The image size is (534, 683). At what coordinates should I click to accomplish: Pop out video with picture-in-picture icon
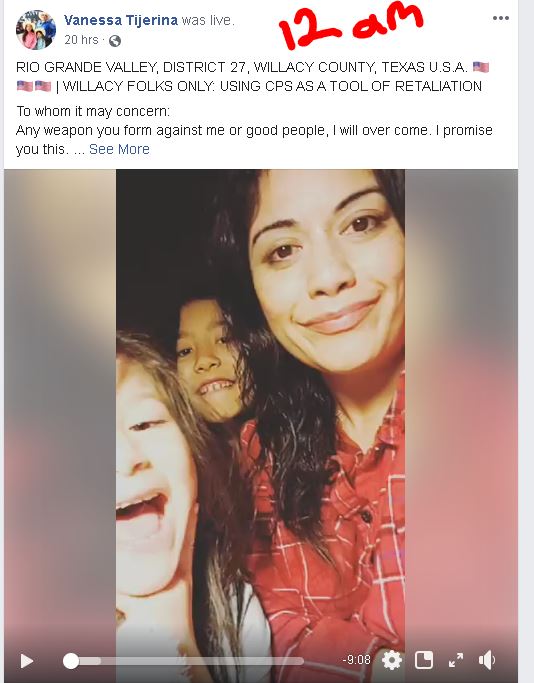[424, 660]
